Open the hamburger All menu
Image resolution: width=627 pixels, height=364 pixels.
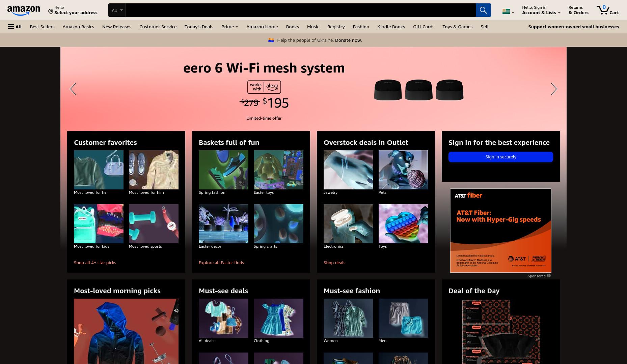pyautogui.click(x=15, y=27)
